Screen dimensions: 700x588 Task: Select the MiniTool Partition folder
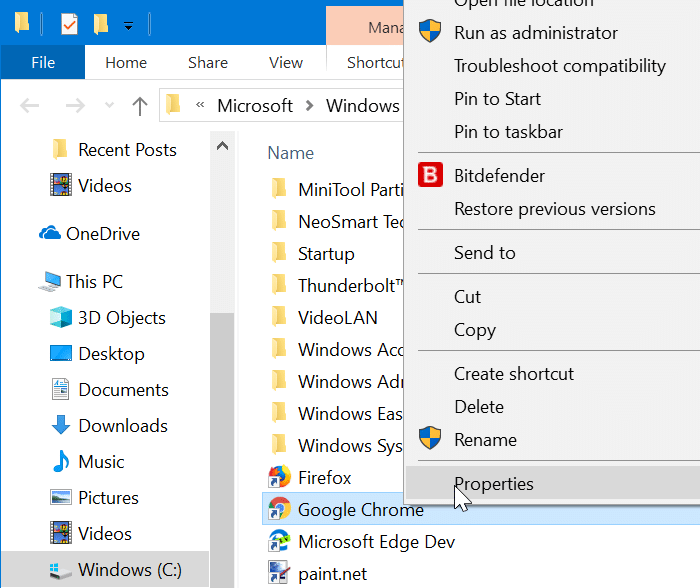point(337,190)
